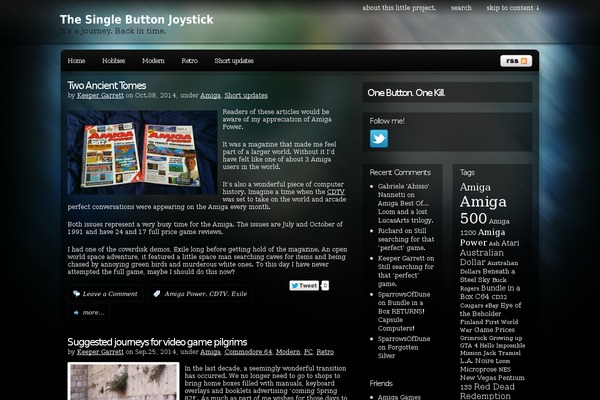Image resolution: width=600 pixels, height=400 pixels.
Task: Open comment by Gabriele 'Abisso' Nannetti
Action: click(406, 203)
